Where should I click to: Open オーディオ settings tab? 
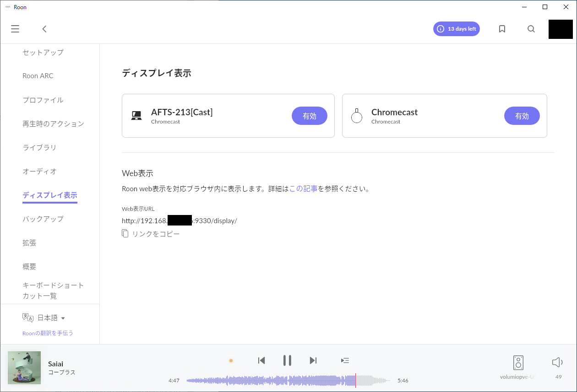pyautogui.click(x=39, y=171)
